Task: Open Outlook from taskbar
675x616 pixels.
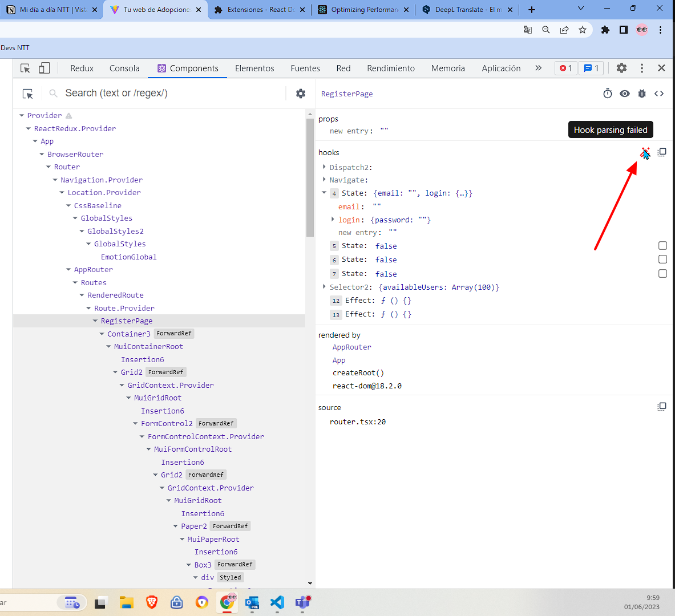Action: tap(252, 602)
